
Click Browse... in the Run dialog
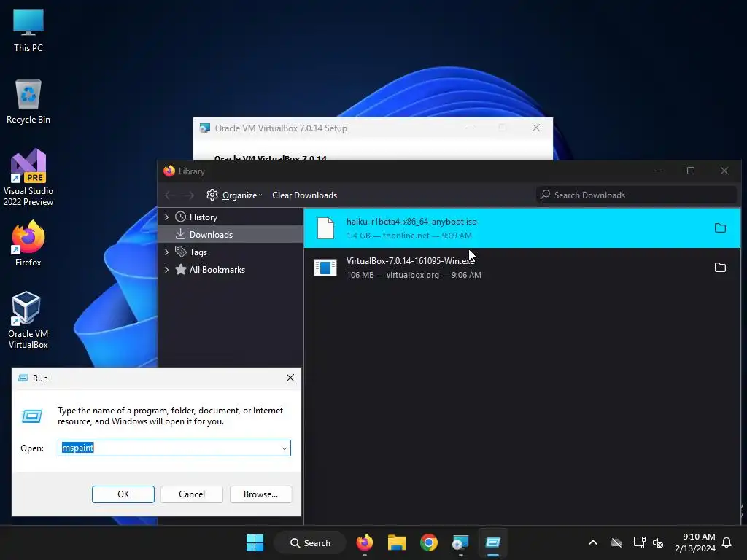tap(260, 494)
